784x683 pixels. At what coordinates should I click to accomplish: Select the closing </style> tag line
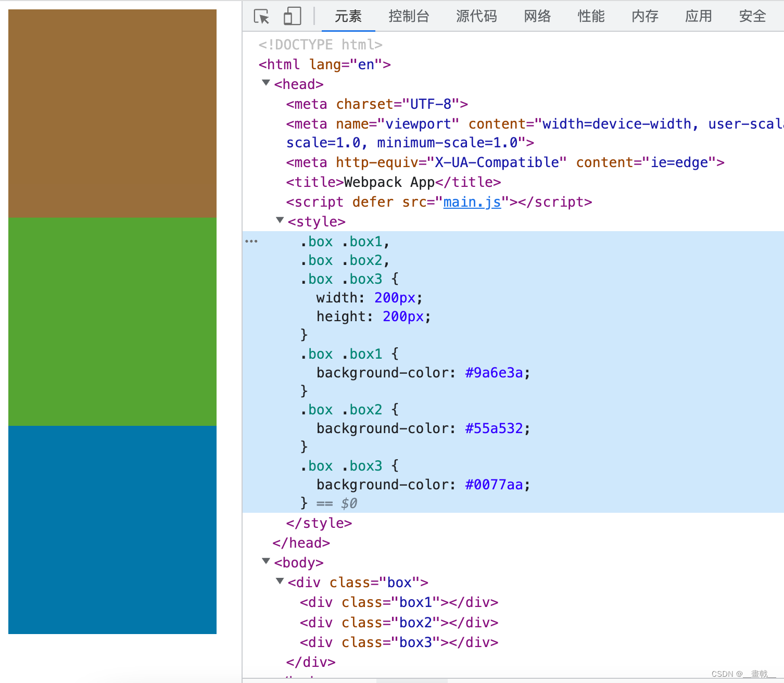coord(319,523)
